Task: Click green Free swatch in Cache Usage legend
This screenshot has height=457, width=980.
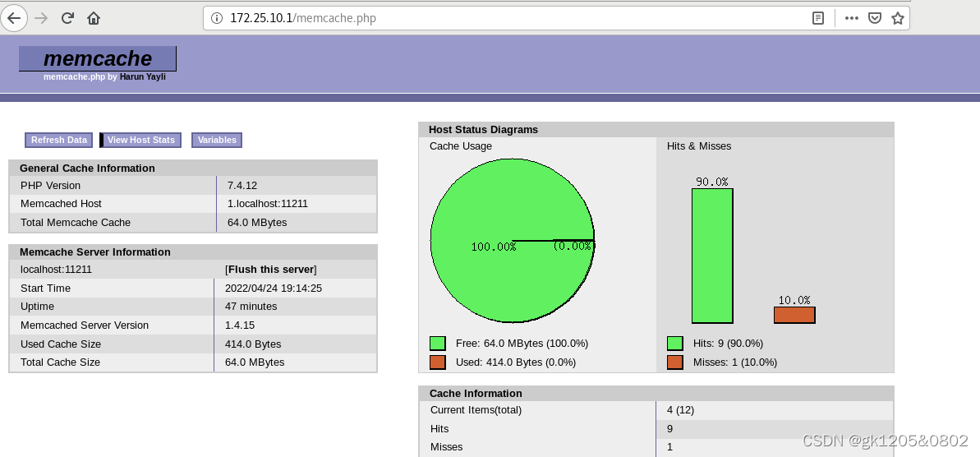Action: 438,344
